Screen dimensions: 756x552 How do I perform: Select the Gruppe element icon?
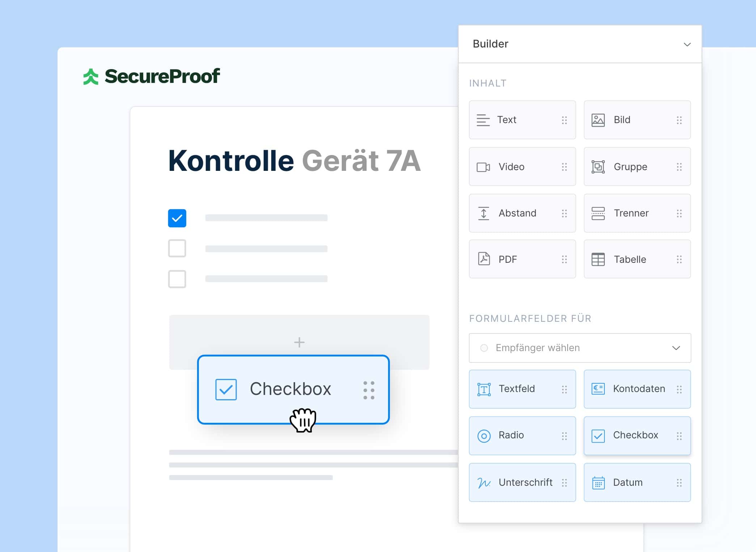click(x=598, y=167)
